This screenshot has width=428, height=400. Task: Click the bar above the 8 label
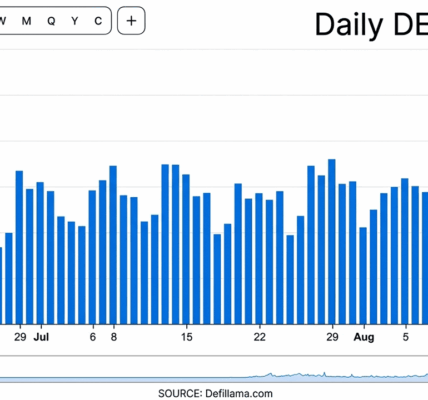tap(113, 245)
